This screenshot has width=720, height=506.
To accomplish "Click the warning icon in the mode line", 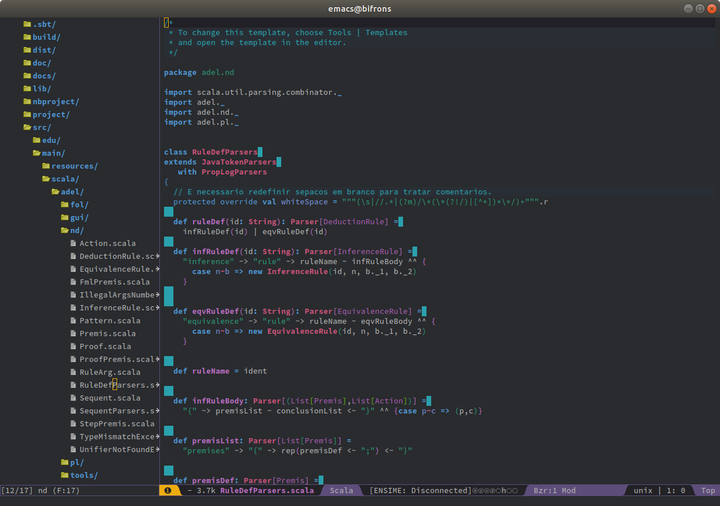I will (x=167, y=491).
